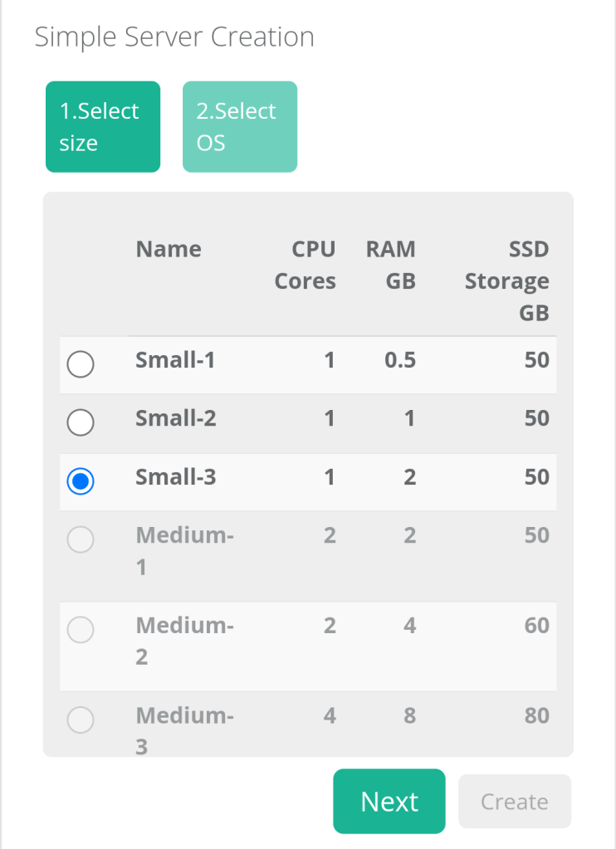Switch to the '2.Select OS' step tab

[239, 127]
